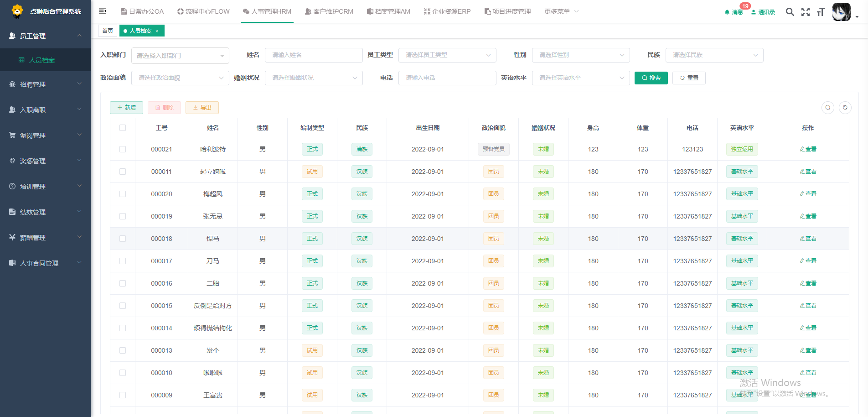The image size is (868, 417).
Task: Open the 入职部门 dropdown
Action: coord(180,55)
